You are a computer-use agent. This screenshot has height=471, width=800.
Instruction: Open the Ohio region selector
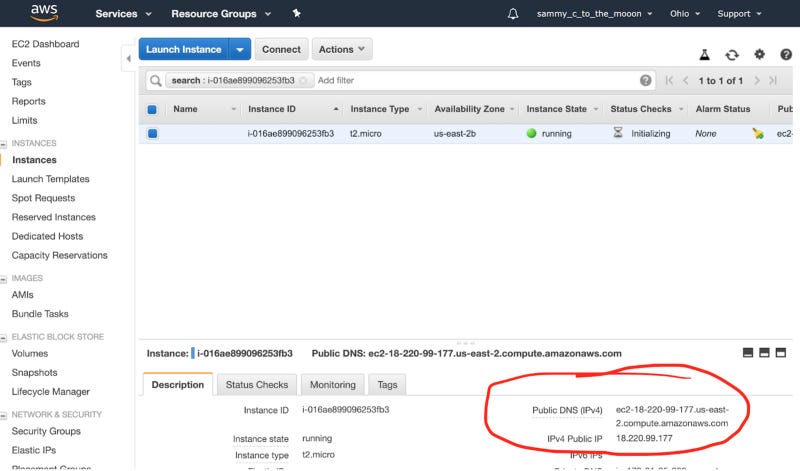[685, 14]
